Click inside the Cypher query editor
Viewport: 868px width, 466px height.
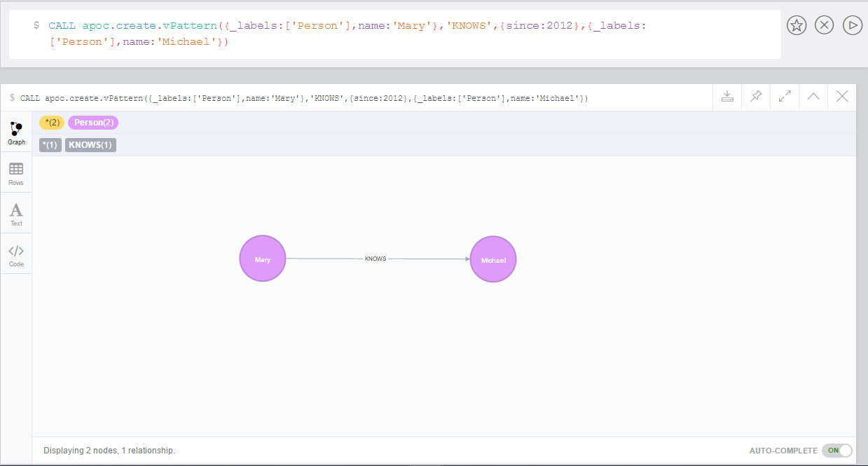(x=394, y=34)
